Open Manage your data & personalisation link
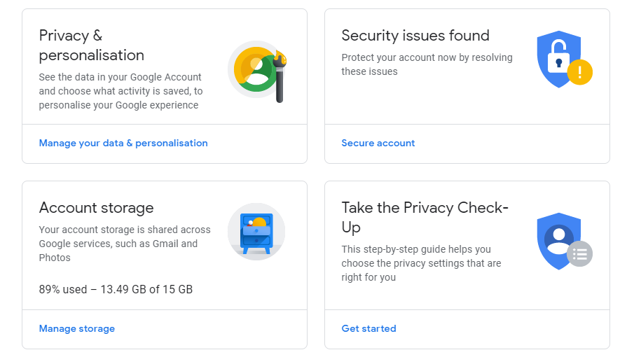 pos(123,143)
